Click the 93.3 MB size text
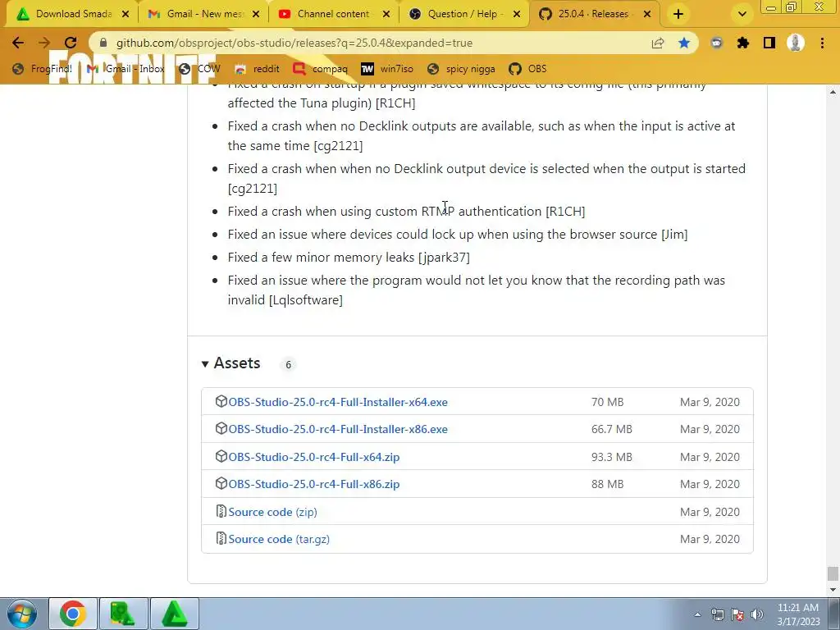840x630 pixels. tap(612, 457)
